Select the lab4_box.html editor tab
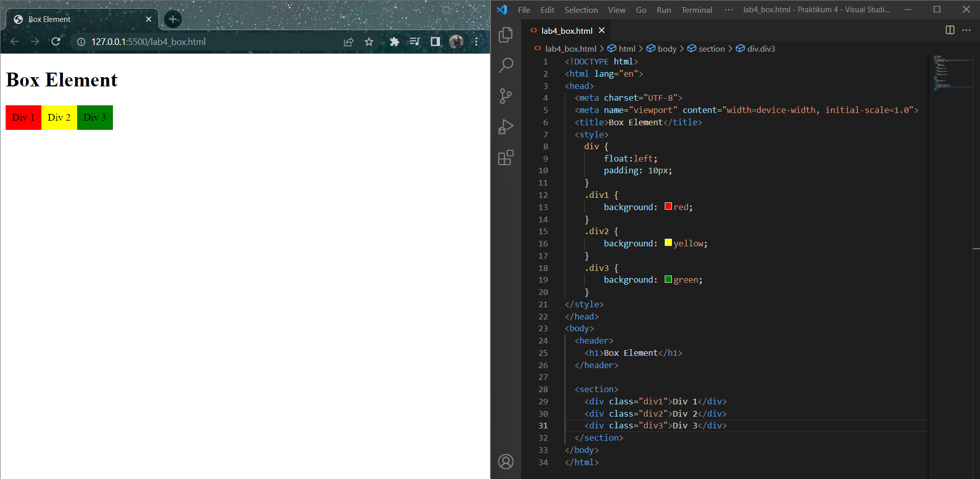 (566, 31)
